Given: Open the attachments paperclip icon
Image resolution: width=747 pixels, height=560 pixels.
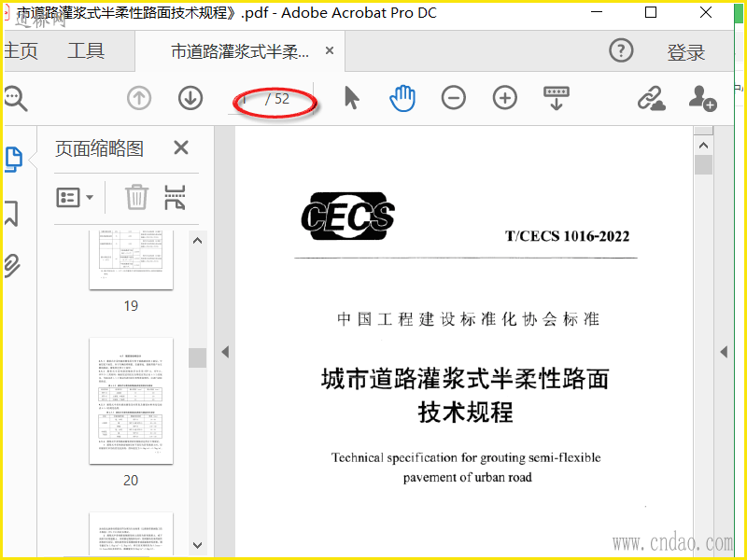Looking at the screenshot, I should (x=12, y=266).
